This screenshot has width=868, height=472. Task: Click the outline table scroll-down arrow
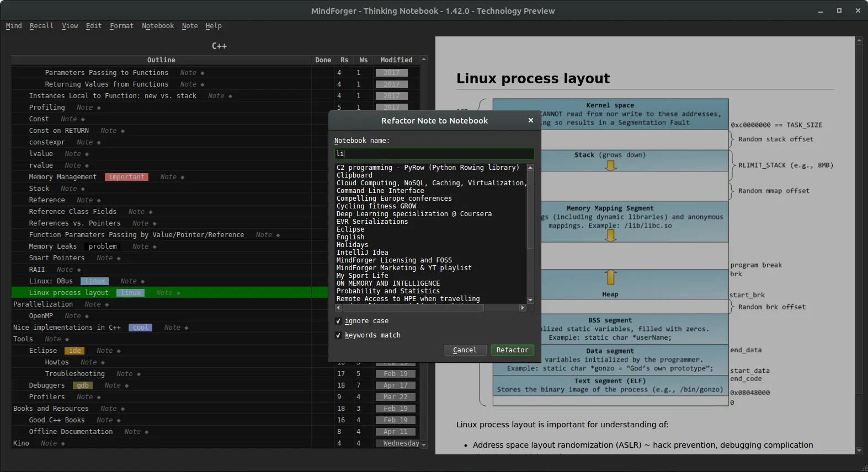tap(424, 444)
